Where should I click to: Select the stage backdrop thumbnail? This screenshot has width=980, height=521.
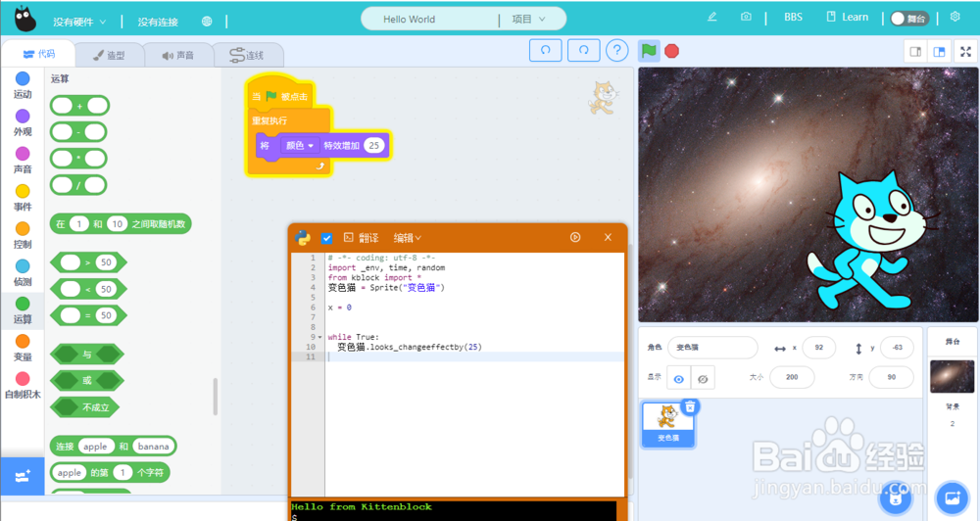click(x=952, y=376)
